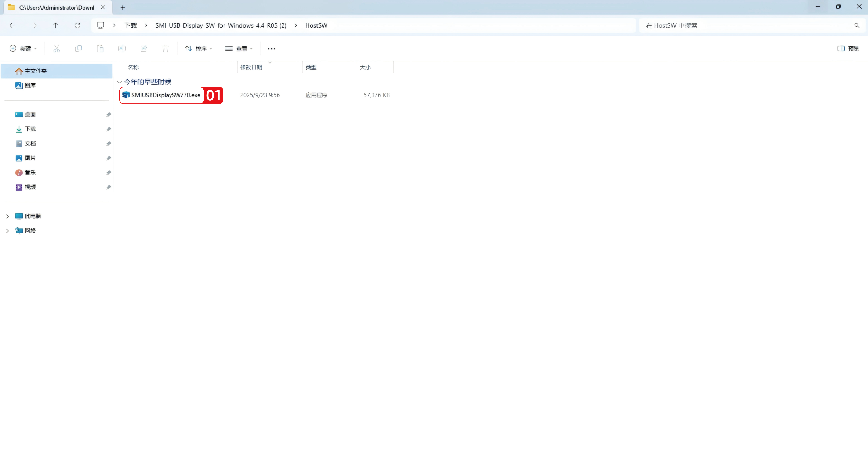
Task: Navigate back with the left arrow
Action: [x=12, y=25]
